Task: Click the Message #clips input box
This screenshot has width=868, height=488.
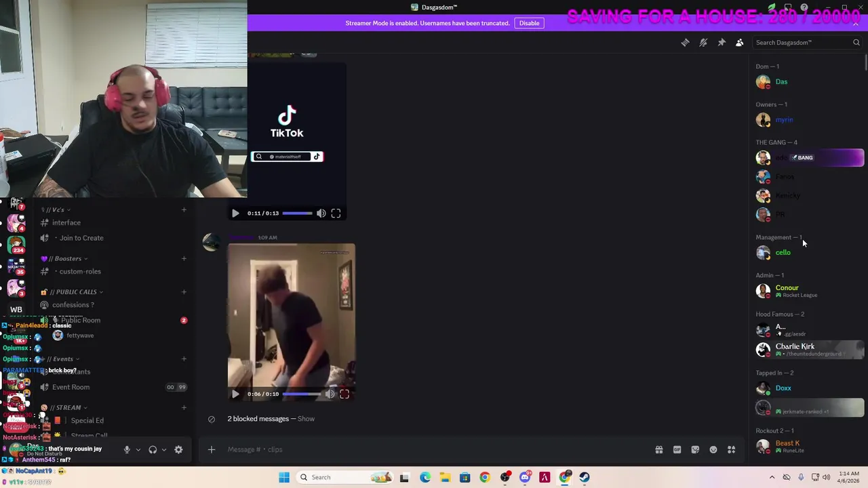Action: point(434,449)
